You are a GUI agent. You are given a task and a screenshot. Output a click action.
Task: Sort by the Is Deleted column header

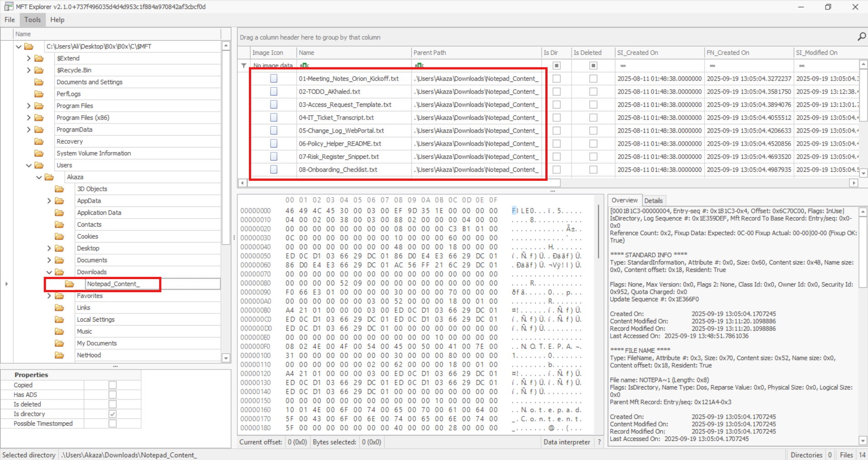coord(593,52)
